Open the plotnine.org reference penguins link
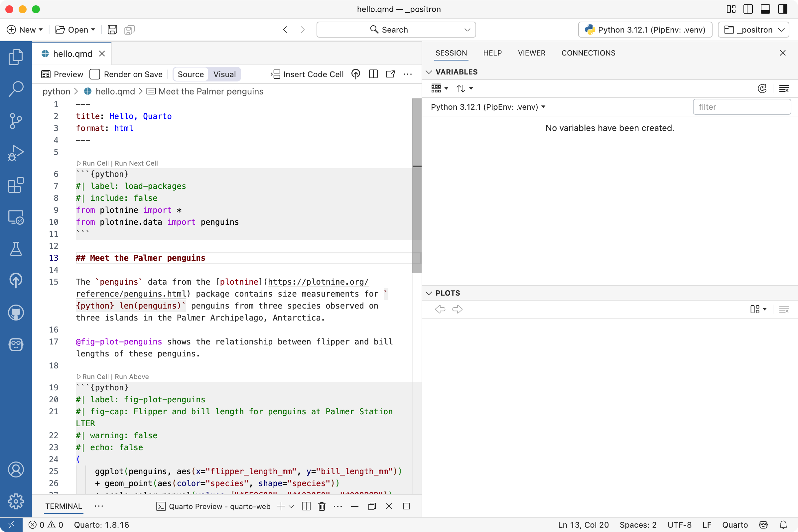798x532 pixels. (318, 282)
